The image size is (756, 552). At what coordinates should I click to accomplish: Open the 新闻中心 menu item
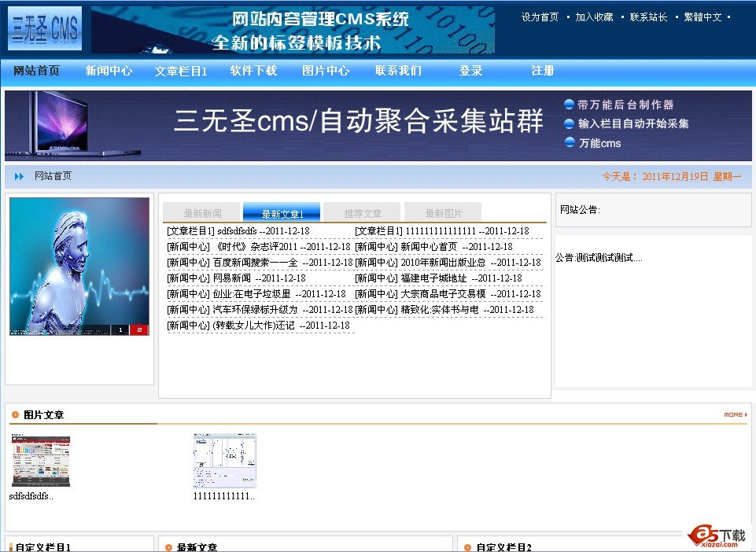[109, 70]
